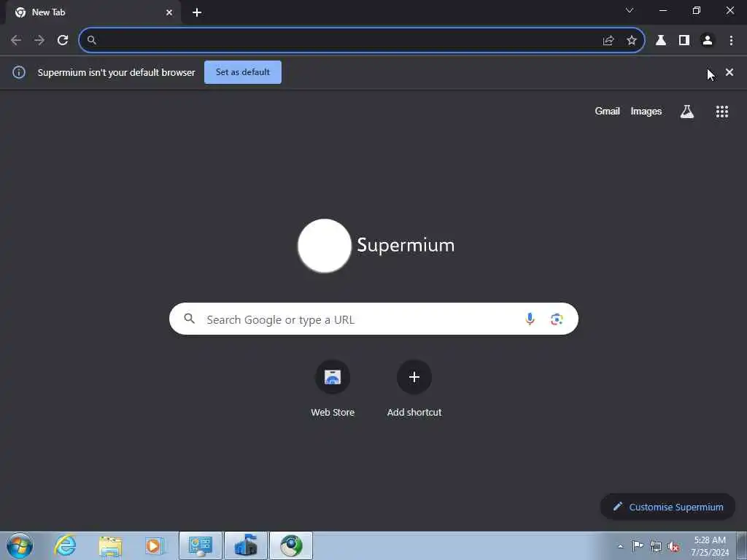Click the info icon in the infobar

coord(19,72)
